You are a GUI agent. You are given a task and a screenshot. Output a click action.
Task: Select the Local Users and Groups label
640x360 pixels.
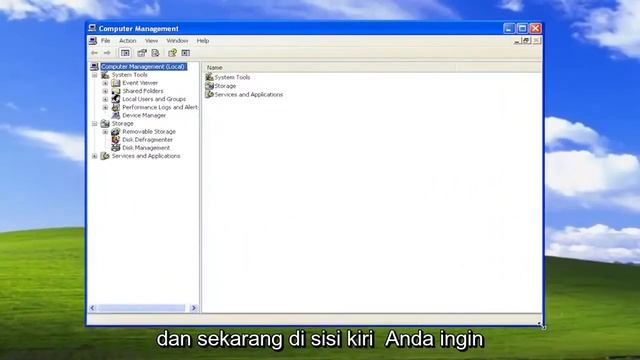pyautogui.click(x=154, y=99)
